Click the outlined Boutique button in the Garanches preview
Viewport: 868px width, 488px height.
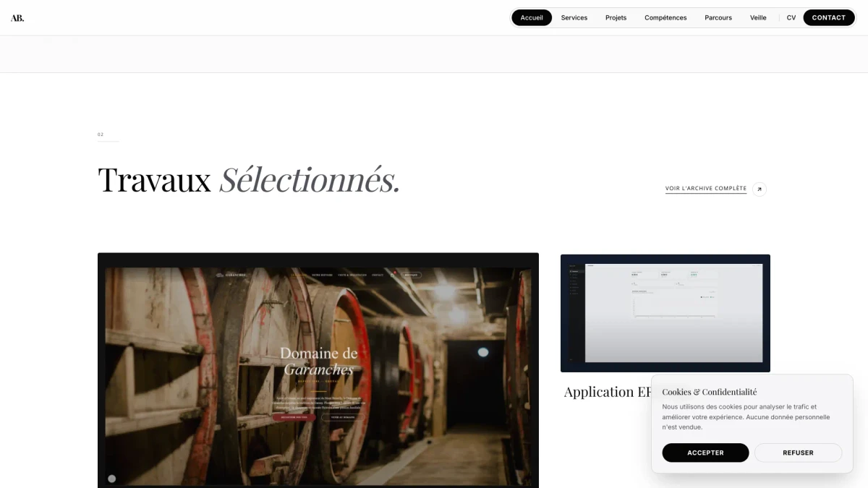412,275
